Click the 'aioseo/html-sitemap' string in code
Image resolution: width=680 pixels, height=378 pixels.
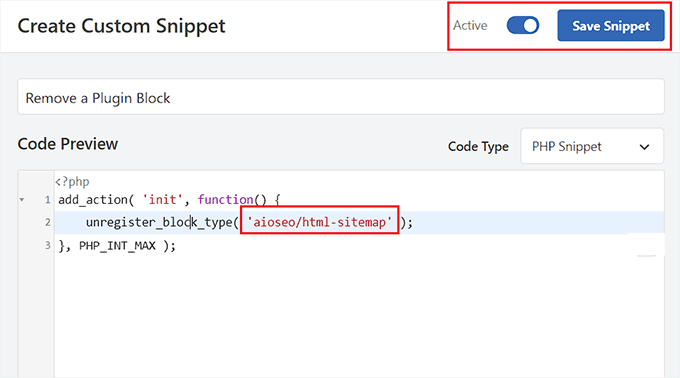[319, 222]
